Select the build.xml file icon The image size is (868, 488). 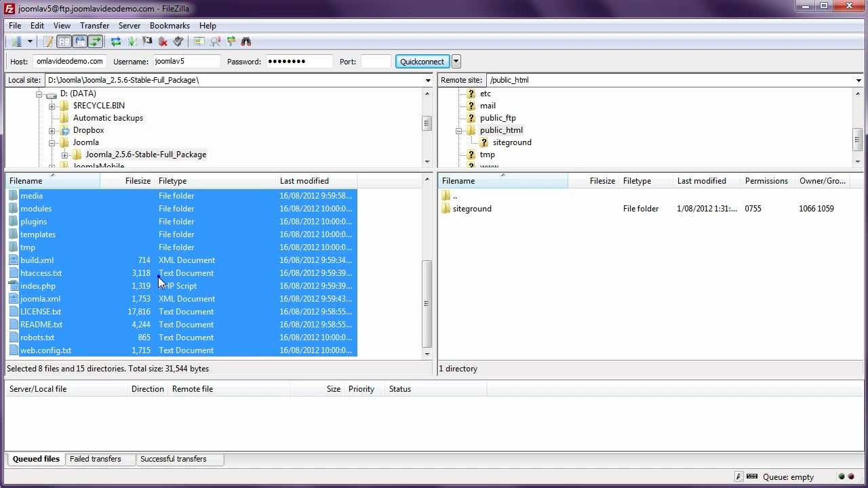point(14,260)
